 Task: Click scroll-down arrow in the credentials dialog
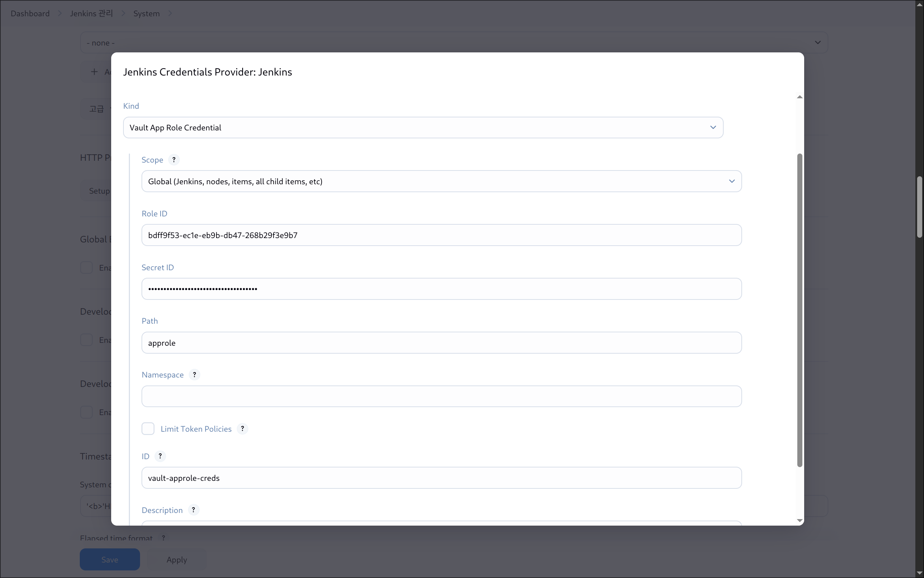(799, 521)
